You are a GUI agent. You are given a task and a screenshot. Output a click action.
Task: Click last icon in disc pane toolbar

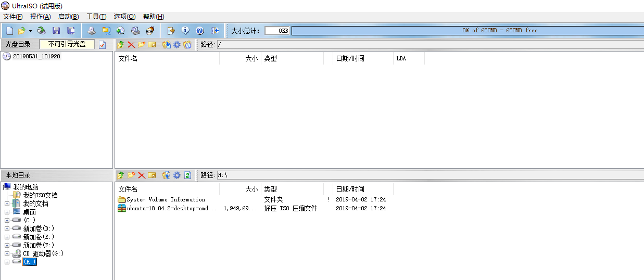click(187, 45)
